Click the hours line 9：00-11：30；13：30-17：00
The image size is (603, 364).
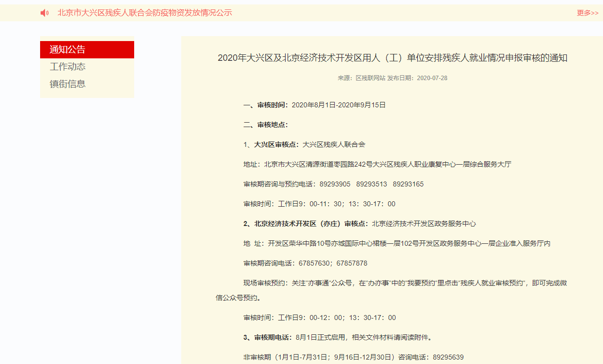[319, 204]
